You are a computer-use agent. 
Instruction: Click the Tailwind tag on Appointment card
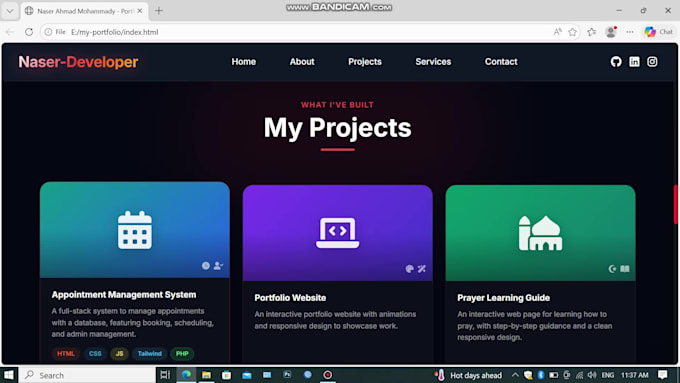(x=150, y=354)
